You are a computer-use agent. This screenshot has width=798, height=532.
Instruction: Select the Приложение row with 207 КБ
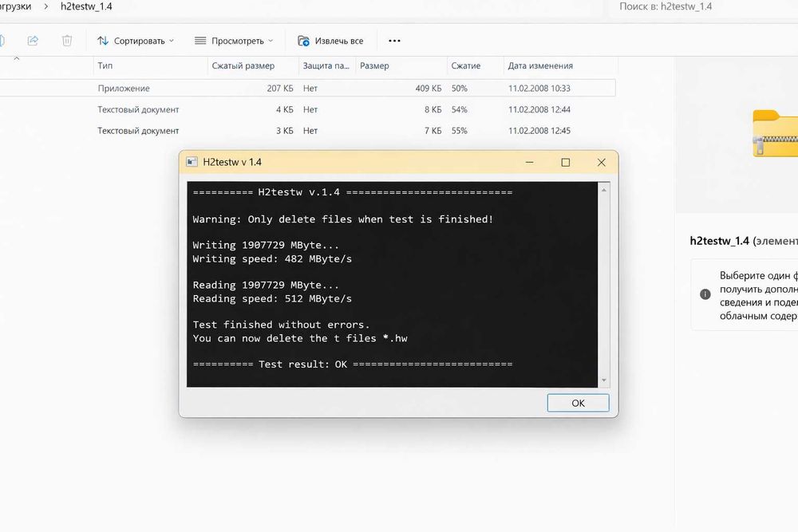pos(307,88)
